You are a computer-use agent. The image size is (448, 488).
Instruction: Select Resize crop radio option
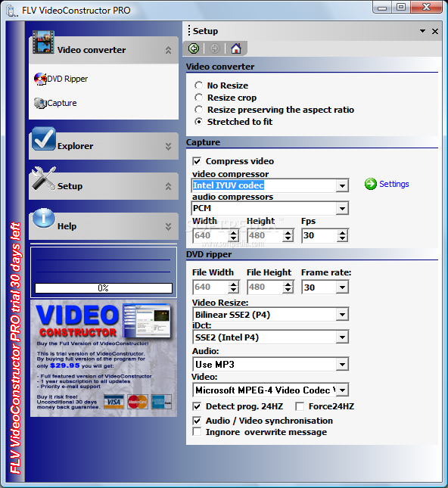point(198,98)
